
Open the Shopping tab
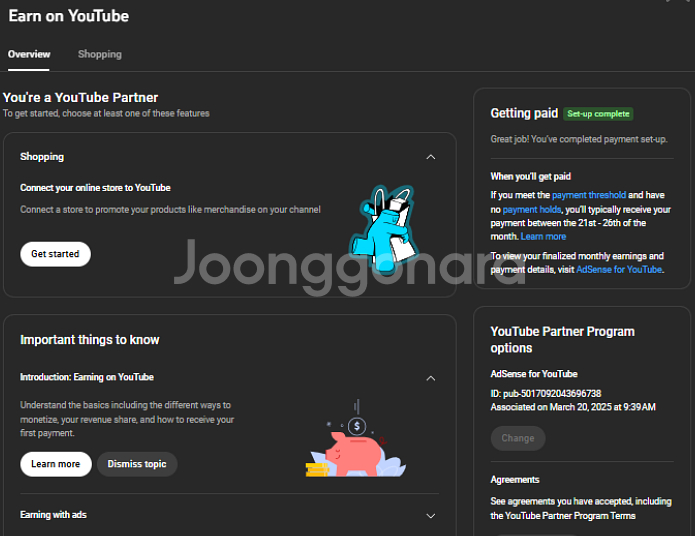(x=100, y=54)
